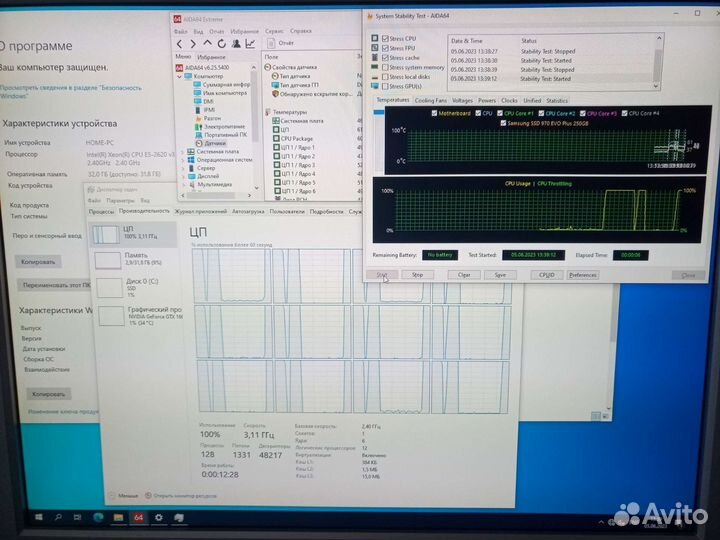The width and height of the screenshot is (720, 540).
Task: Click the Системная плата motherboard icon in tree
Action: coord(191,151)
